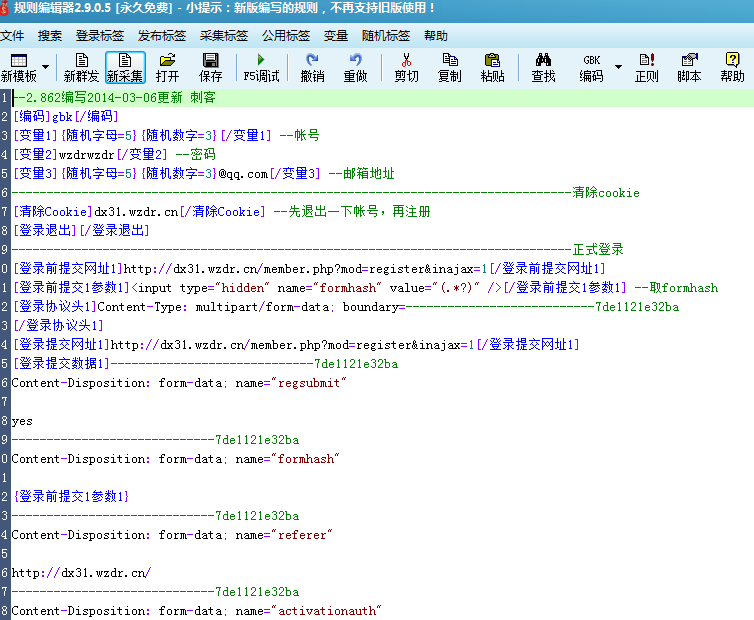
Task: Click the name="referer" Content-Disposition line
Action: pos(172,535)
